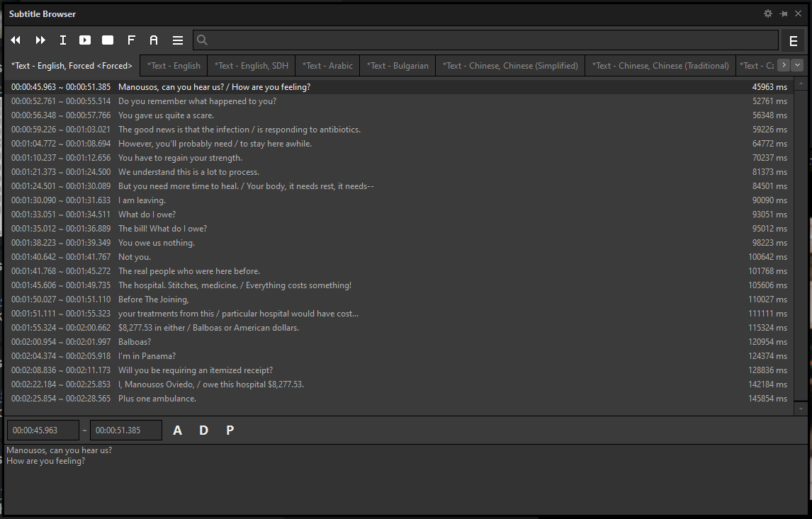Select 'I, Manousos Oviedo,' row
Image resolution: width=812 pixels, height=519 pixels.
(x=399, y=384)
